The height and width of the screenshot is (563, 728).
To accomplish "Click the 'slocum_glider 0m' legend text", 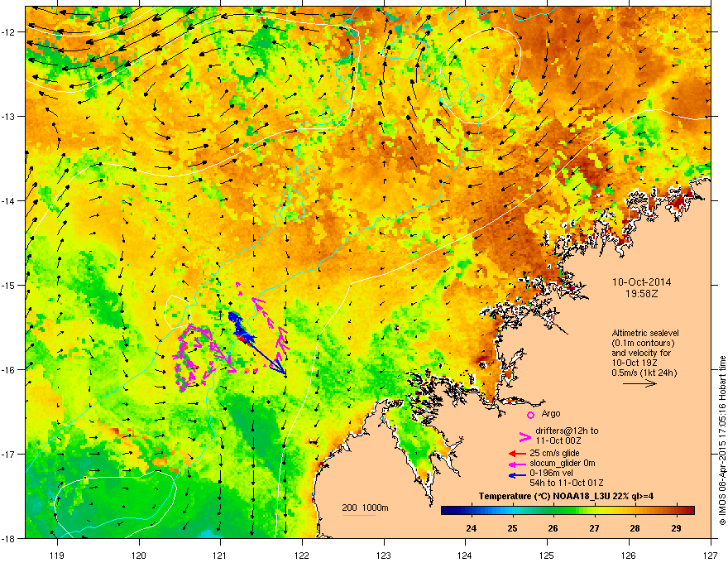I will (563, 463).
